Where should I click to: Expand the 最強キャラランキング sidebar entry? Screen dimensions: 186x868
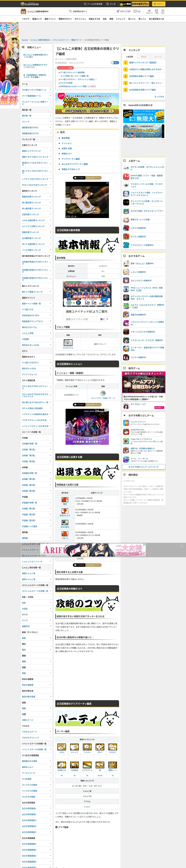(x=37, y=151)
